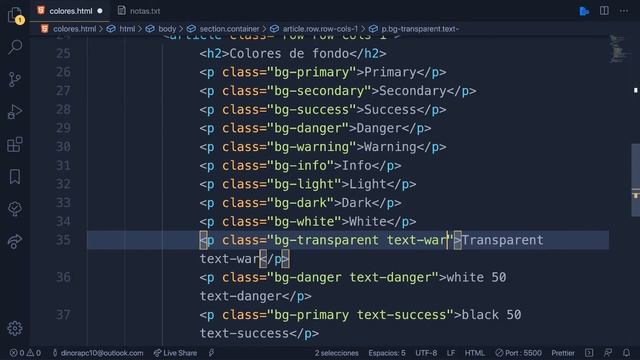
Task: Click the bg-danger class on line 29
Action: (x=308, y=128)
